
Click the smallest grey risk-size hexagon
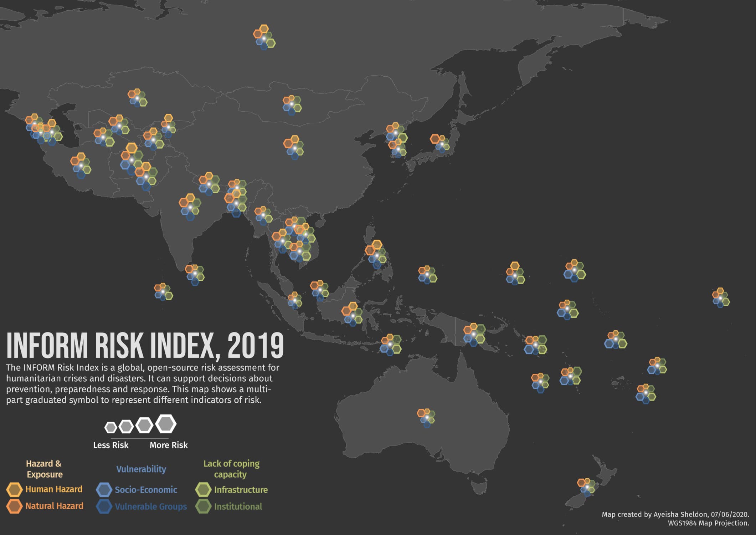click(x=111, y=427)
